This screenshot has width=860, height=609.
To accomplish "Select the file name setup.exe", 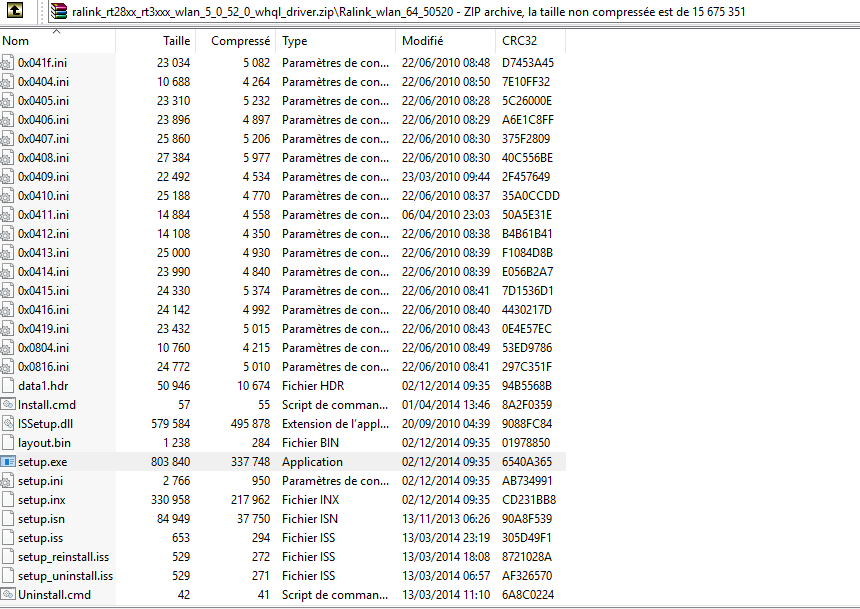I will point(43,462).
